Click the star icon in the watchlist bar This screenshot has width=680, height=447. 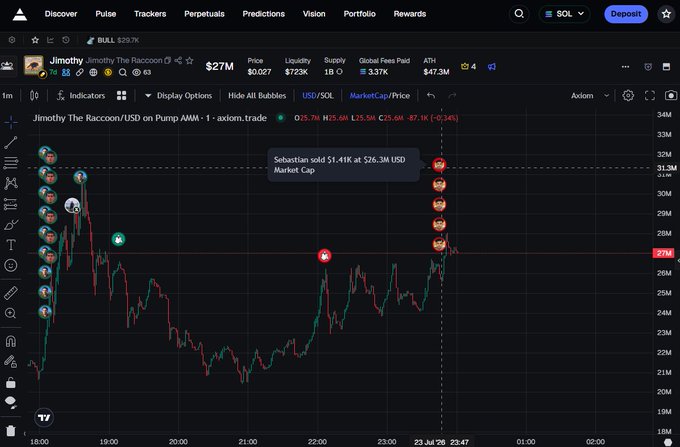35,40
